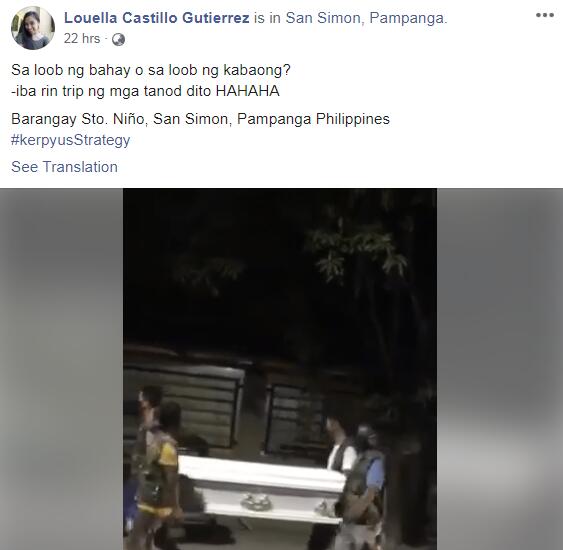This screenshot has height=550, width=563.
Task: Click the blurred left side of video
Action: (61, 369)
